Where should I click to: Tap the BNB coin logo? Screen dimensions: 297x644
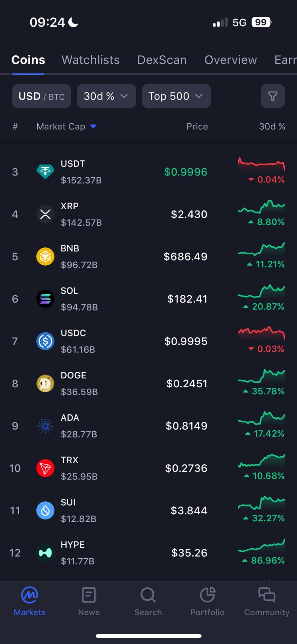coord(45,257)
